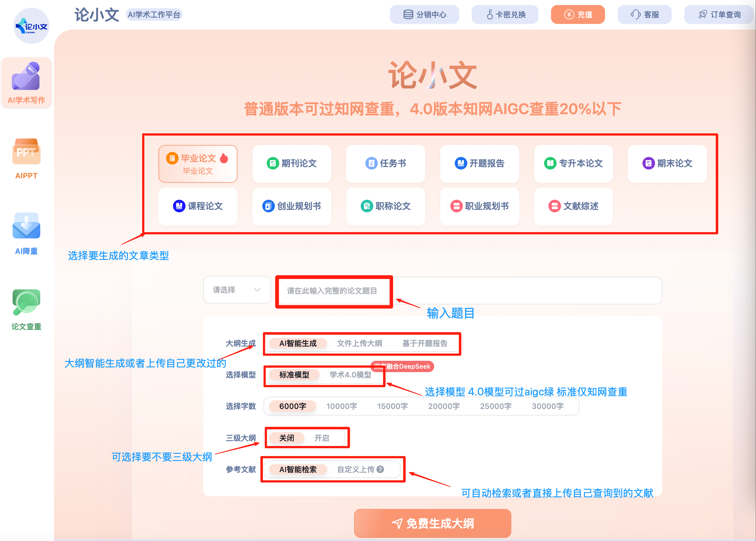Select 10000字 word count
This screenshot has width=756, height=541.
[x=342, y=406]
